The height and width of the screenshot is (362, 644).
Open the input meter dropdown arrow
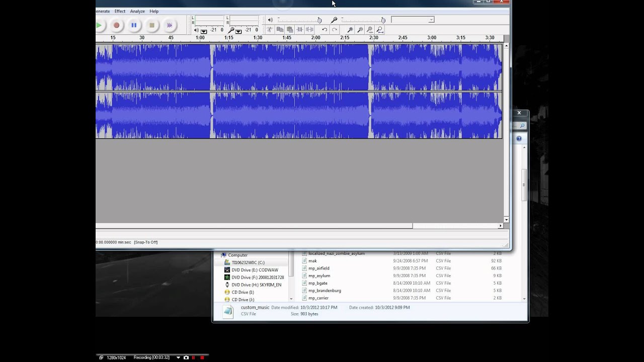(238, 31)
